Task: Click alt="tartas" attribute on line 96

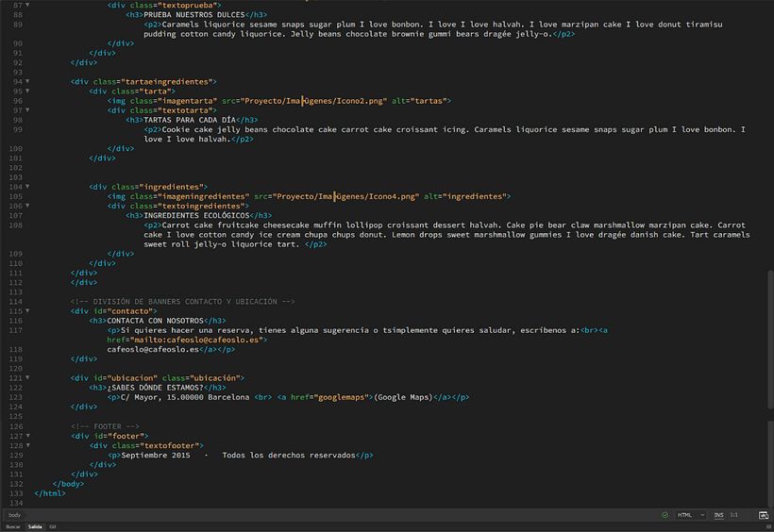Action: point(419,101)
